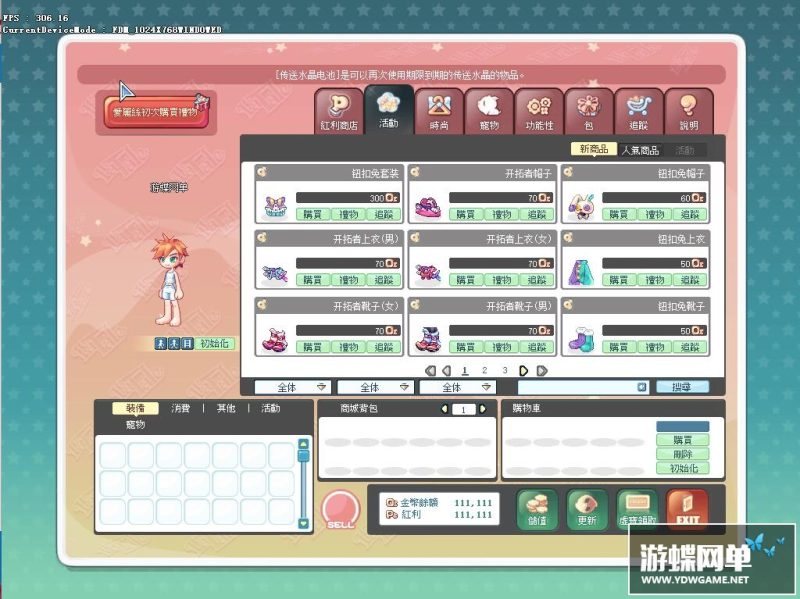
Task: Click the 开拓者靴子(女) item icon
Action: (276, 340)
